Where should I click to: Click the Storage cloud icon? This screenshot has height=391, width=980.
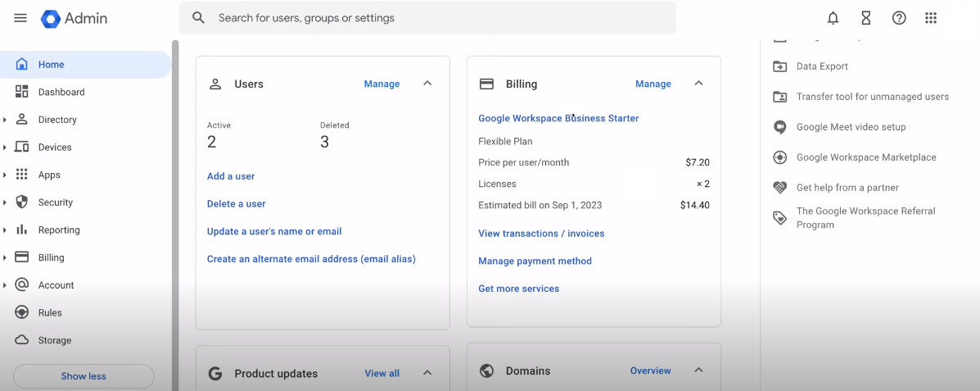point(22,340)
